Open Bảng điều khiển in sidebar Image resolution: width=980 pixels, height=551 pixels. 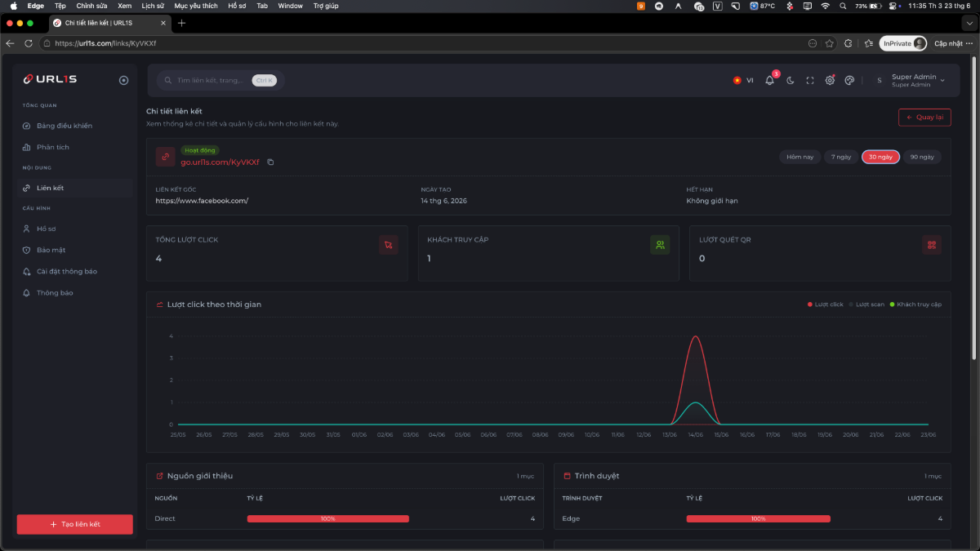pos(75,126)
